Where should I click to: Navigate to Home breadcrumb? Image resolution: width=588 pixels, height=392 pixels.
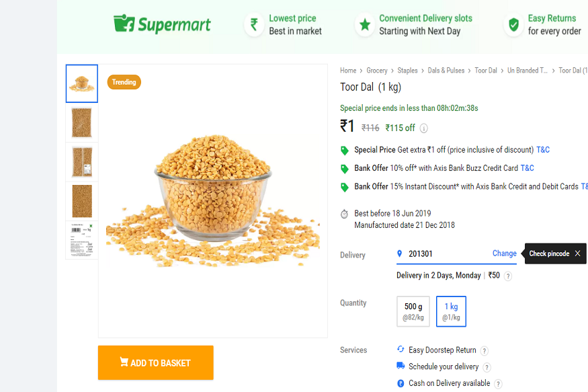tap(348, 71)
